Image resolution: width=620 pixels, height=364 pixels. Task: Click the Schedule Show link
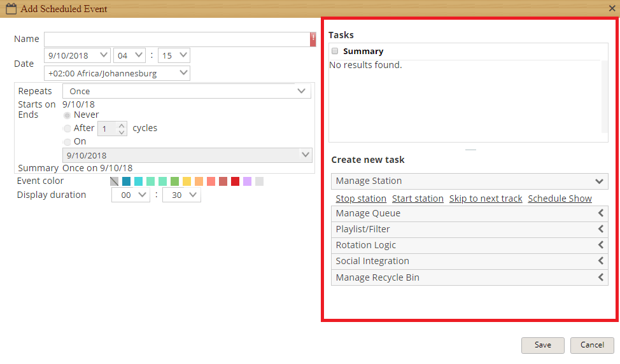560,199
